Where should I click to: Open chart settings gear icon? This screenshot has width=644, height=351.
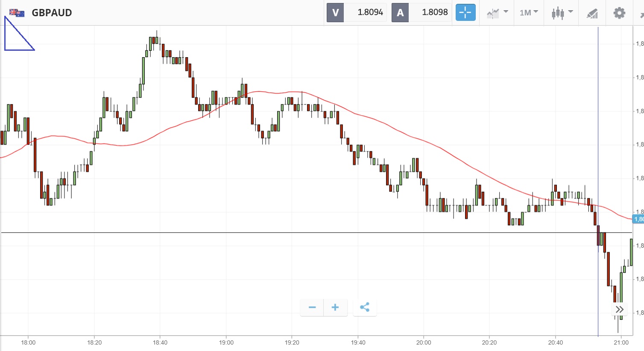point(619,13)
